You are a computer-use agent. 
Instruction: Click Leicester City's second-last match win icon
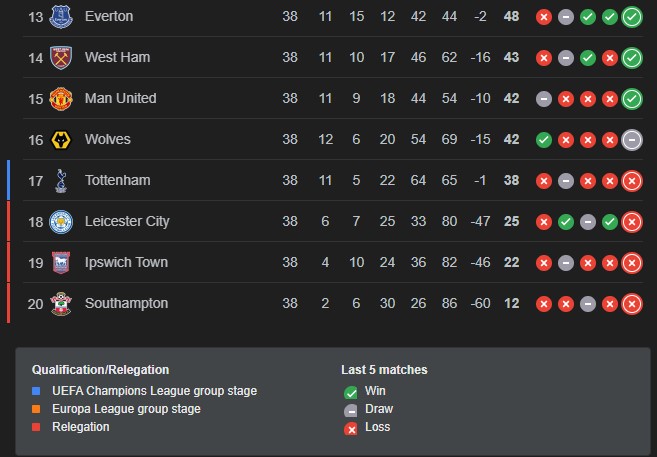tap(609, 222)
